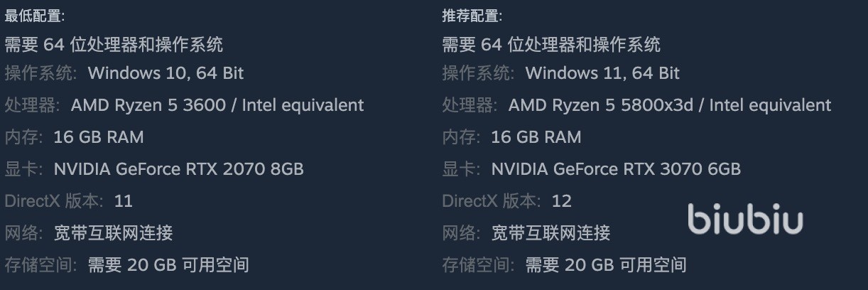Select the Windows 11, 64 Bit text
Image resolution: width=868 pixels, height=290 pixels.
[x=602, y=73]
